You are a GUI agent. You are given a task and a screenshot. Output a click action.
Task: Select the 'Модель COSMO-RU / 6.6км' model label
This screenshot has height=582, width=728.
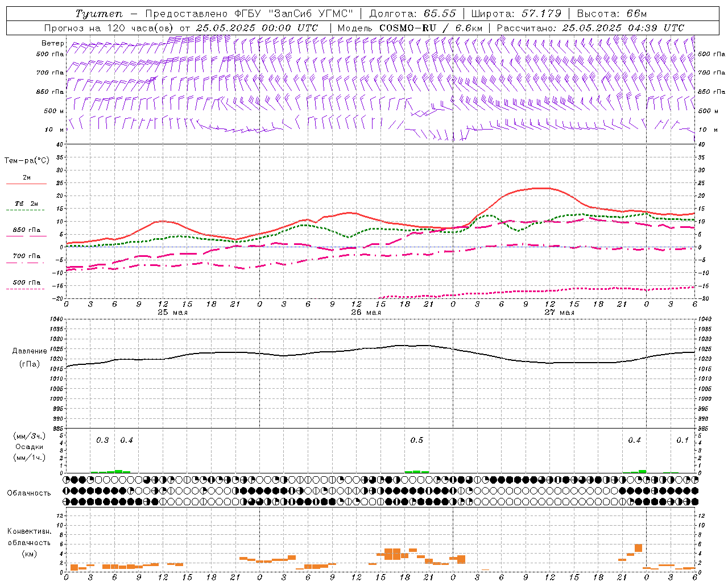point(410,28)
